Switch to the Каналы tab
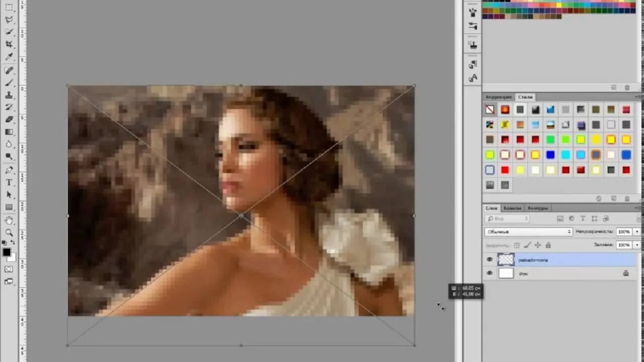This screenshot has height=362, width=644. pos(512,208)
